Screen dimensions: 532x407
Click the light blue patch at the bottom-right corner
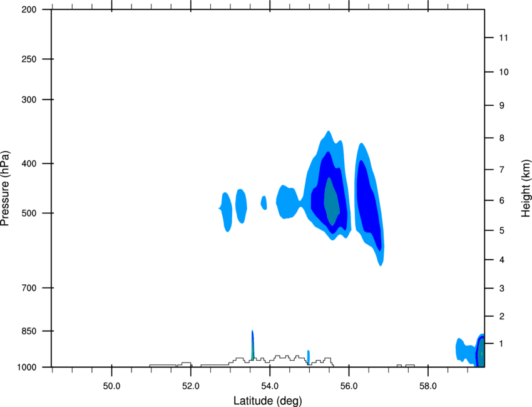(465, 350)
